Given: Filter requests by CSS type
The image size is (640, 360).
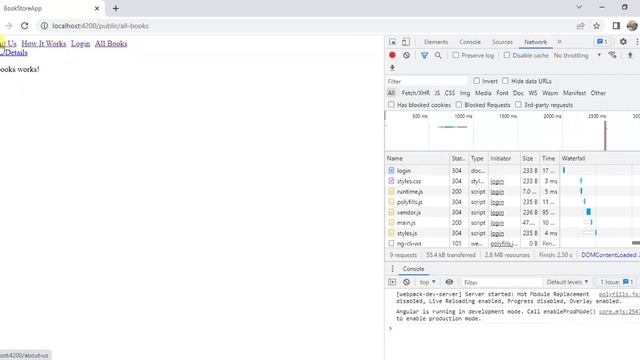Looking at the screenshot, I should point(450,93).
